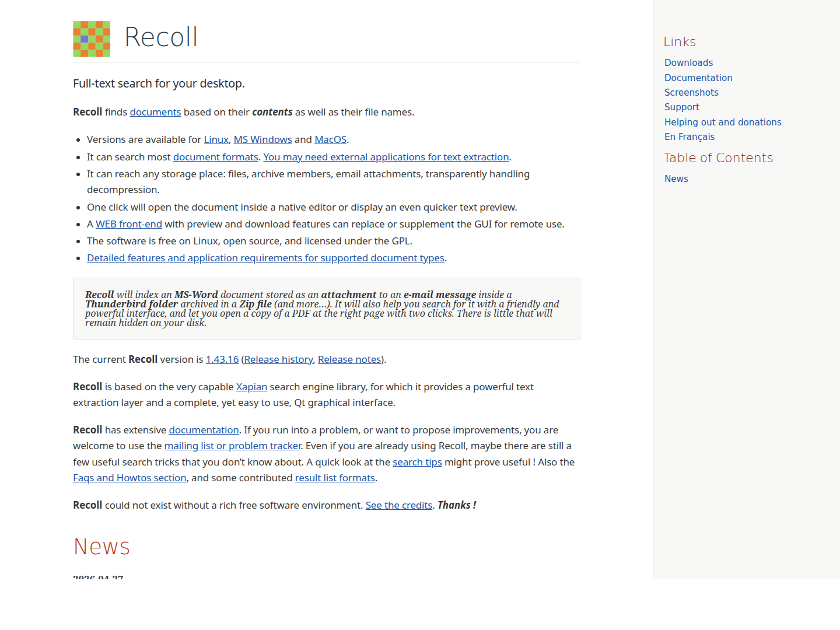Open the MS Windows version link
840x630 pixels.
coord(262,139)
